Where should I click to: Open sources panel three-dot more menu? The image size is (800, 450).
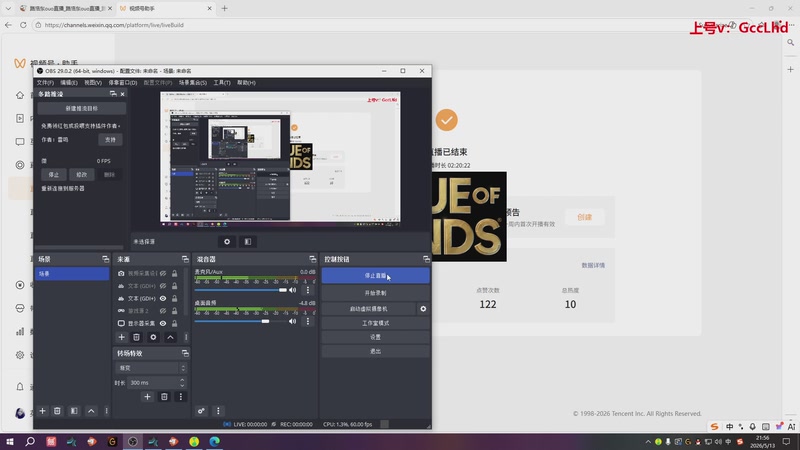186,337
